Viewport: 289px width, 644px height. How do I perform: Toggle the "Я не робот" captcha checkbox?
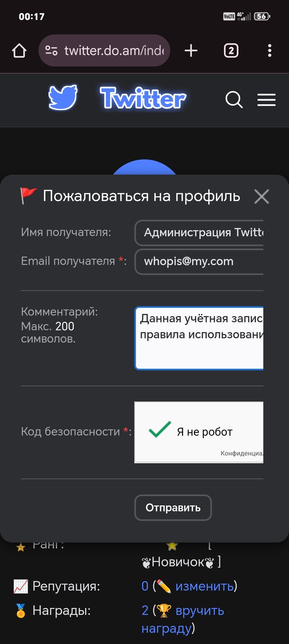[x=160, y=430]
